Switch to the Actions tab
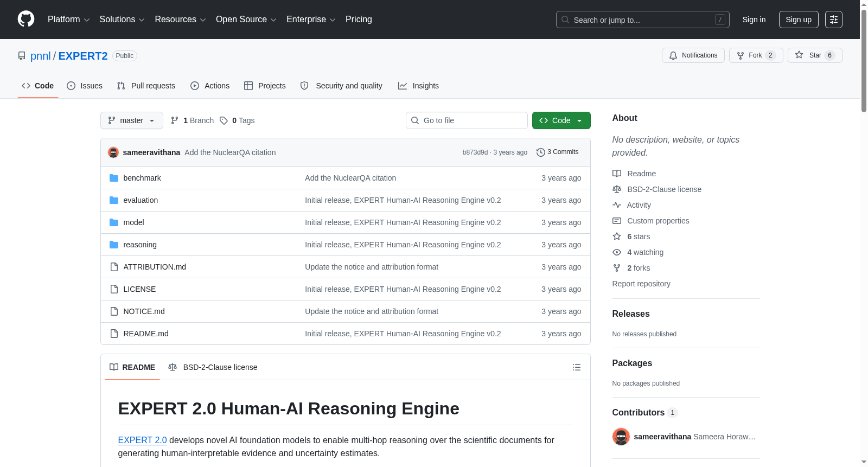The height and width of the screenshot is (467, 868). 210,86
